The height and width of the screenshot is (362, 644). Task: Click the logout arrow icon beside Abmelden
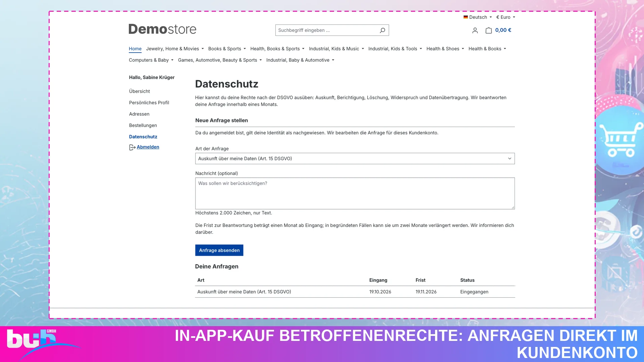pyautogui.click(x=132, y=147)
